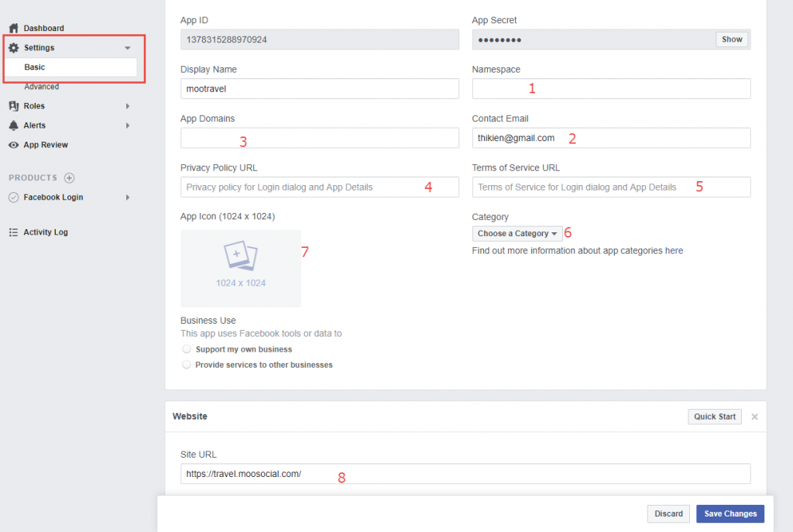Click the Display Name field

(x=320, y=88)
